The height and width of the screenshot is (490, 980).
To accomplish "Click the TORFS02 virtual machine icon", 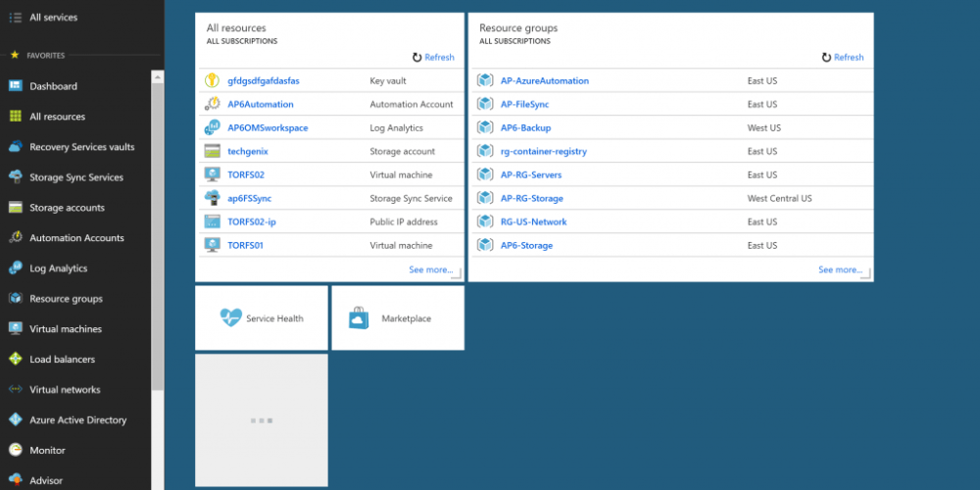I will click(213, 175).
